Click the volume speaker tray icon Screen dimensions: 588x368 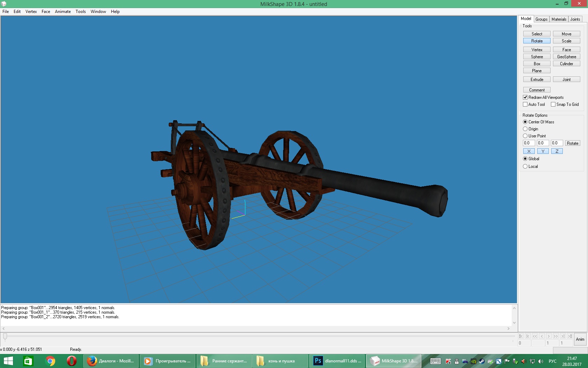point(541,361)
